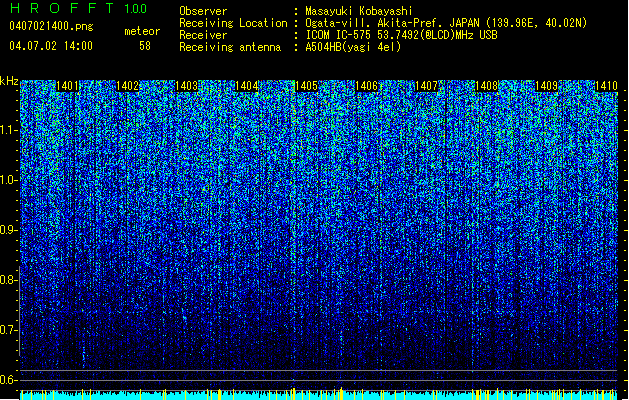Select observer name Masayuki Kobayashi
Screen dimensions: 629x400
359,11
